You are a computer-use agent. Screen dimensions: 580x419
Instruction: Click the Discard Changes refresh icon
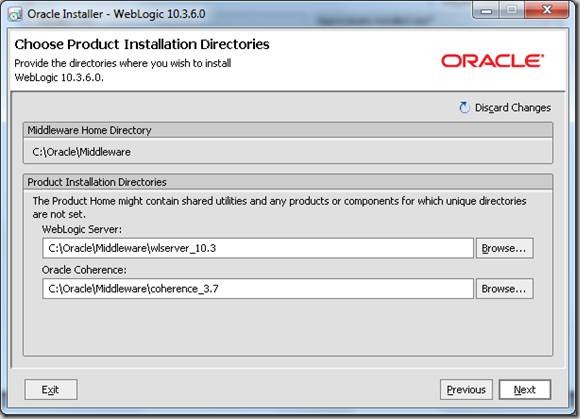(x=464, y=108)
